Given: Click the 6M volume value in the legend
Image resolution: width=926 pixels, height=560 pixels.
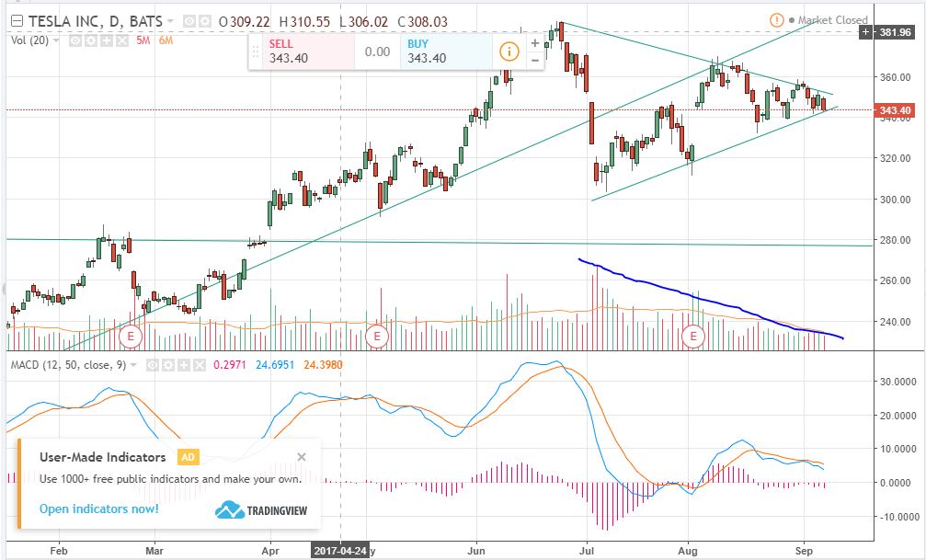Looking at the screenshot, I should coord(166,40).
